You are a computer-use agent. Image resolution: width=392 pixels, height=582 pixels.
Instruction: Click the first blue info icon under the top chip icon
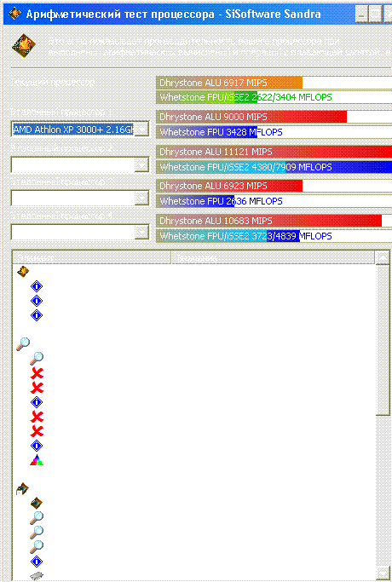pyautogui.click(x=37, y=286)
